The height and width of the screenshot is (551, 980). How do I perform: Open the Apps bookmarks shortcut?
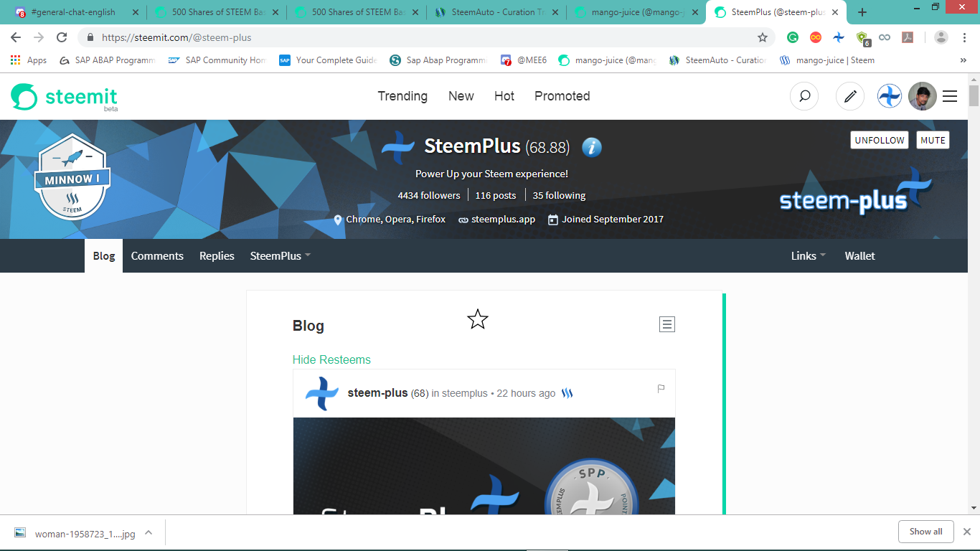[x=29, y=60]
